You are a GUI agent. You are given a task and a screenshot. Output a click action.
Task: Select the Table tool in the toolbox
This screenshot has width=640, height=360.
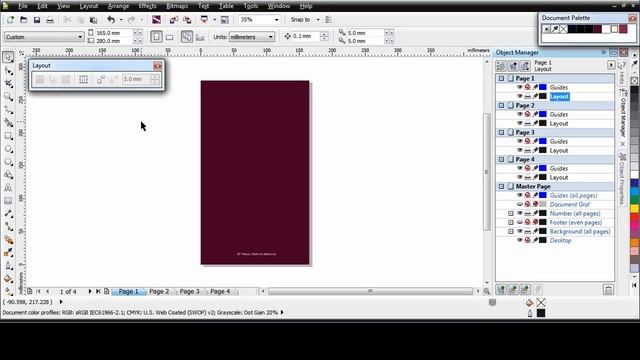coord(8,201)
